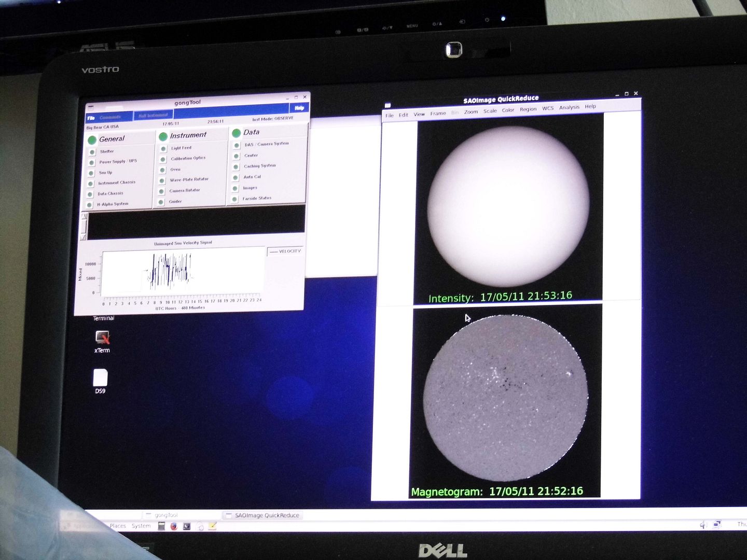Click the Wave-Plate Rotator status light
This screenshot has width=747, height=560.
(x=162, y=180)
